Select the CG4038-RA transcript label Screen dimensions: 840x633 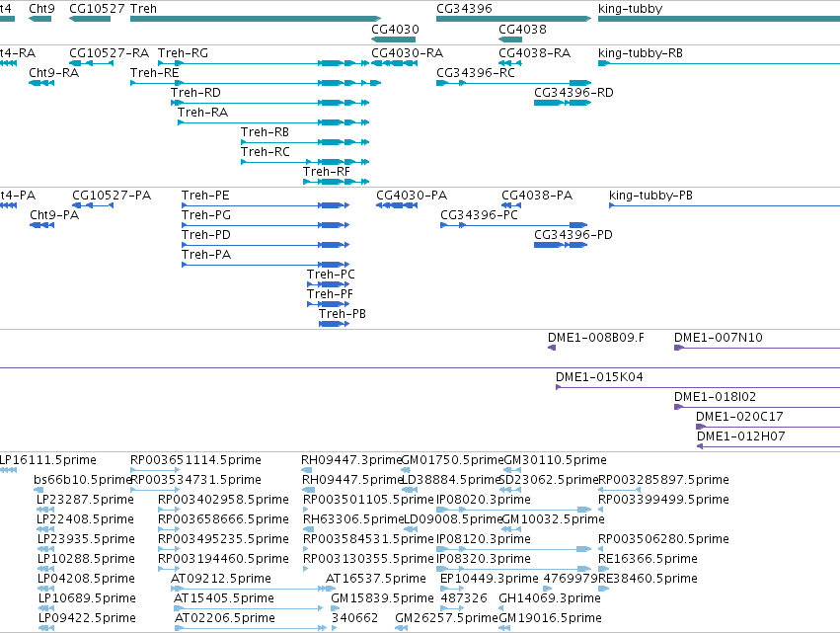click(x=534, y=53)
